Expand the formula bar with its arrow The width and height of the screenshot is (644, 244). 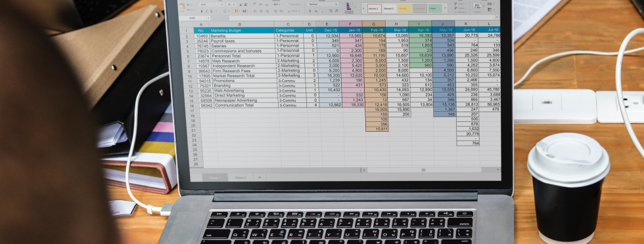click(497, 17)
